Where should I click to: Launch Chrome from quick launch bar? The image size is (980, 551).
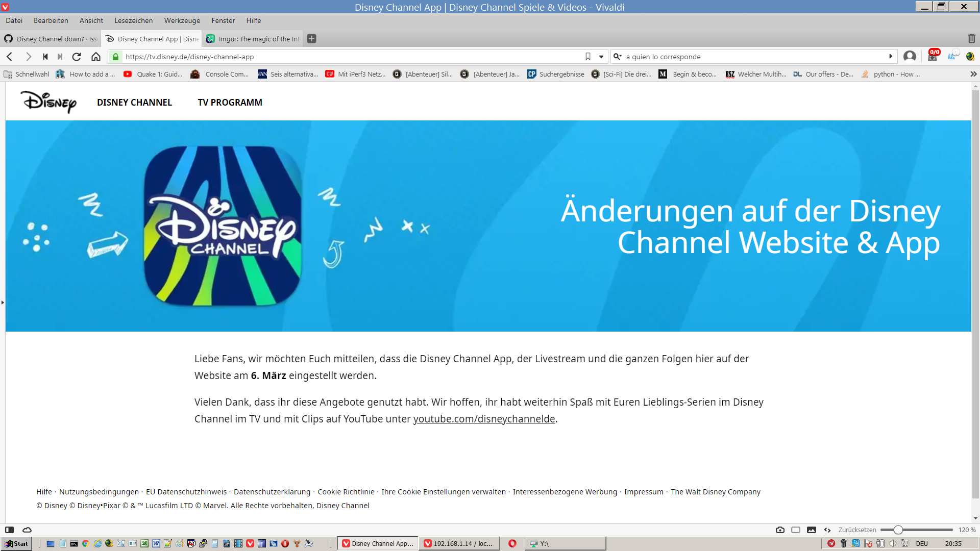click(86, 543)
